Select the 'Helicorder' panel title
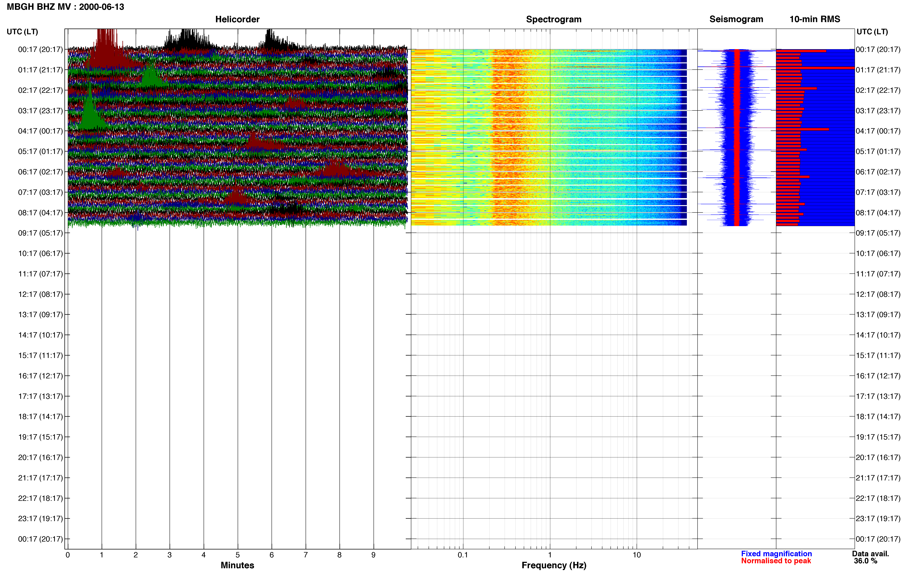Screen dimensions: 924x578 [x=237, y=19]
